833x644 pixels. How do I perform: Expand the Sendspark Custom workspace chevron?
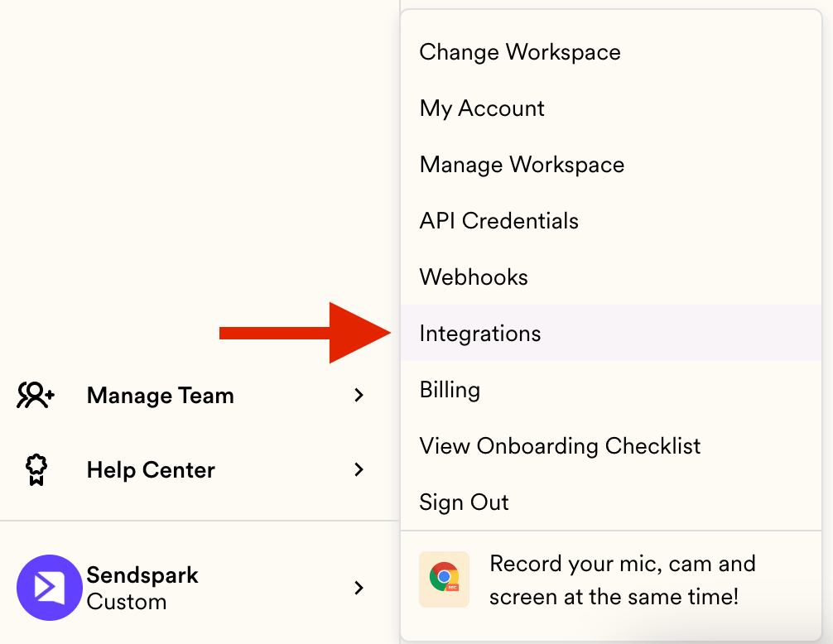click(x=359, y=588)
